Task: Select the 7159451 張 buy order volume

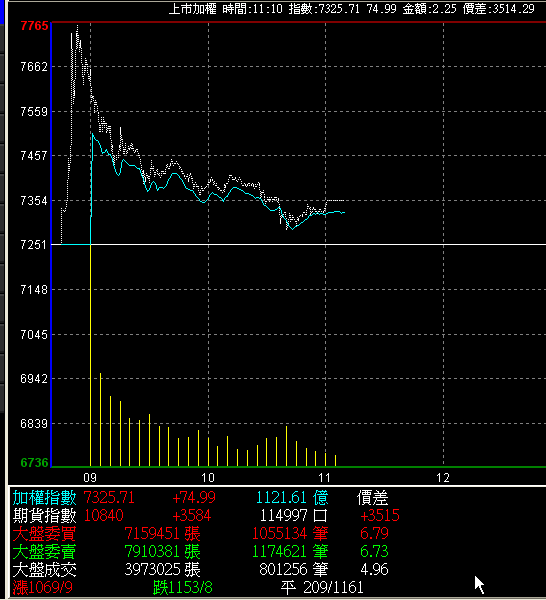Action: click(163, 534)
